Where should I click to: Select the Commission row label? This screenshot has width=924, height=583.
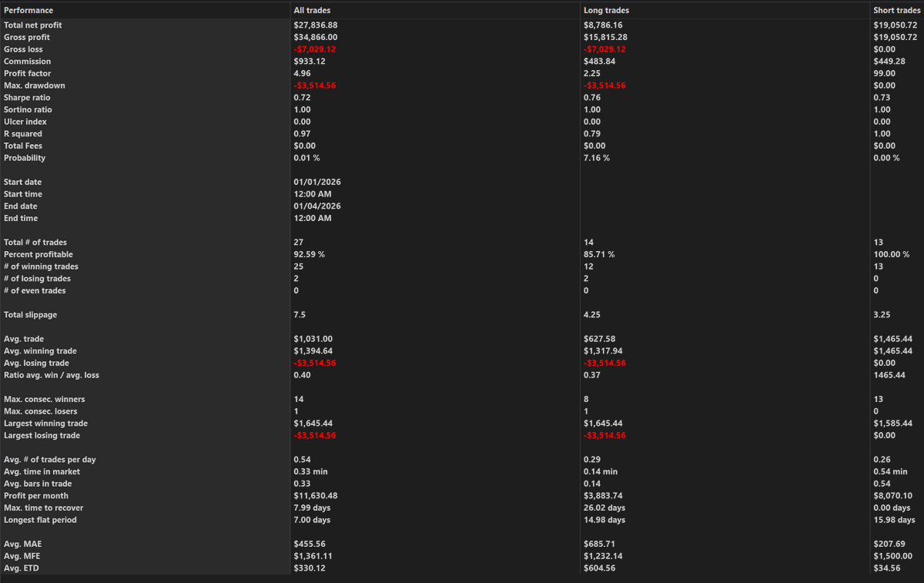[27, 62]
